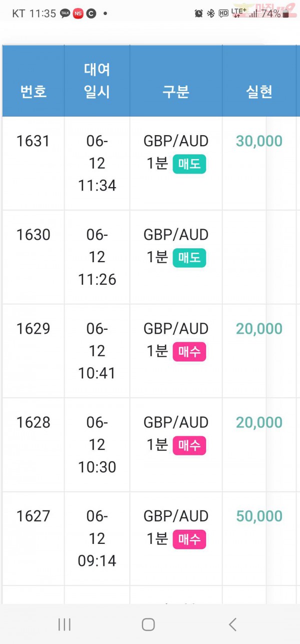The image size is (300, 644).
Task: Tap 매수 badge in row 1627
Action: [x=189, y=539]
